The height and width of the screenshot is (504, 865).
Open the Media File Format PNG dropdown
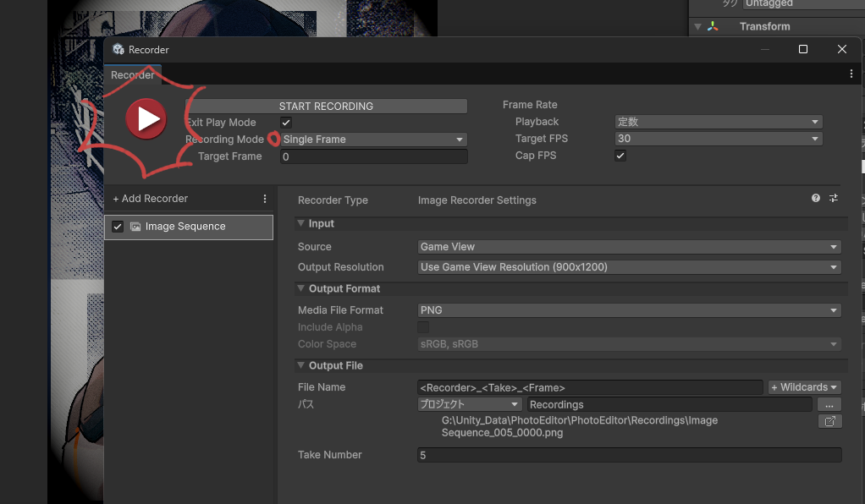tap(629, 310)
